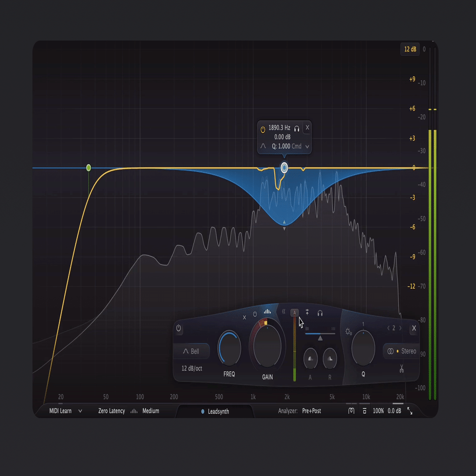The width and height of the screenshot is (476, 476).
Task: Click the 0.00 dB gain value
Action: [x=282, y=137]
